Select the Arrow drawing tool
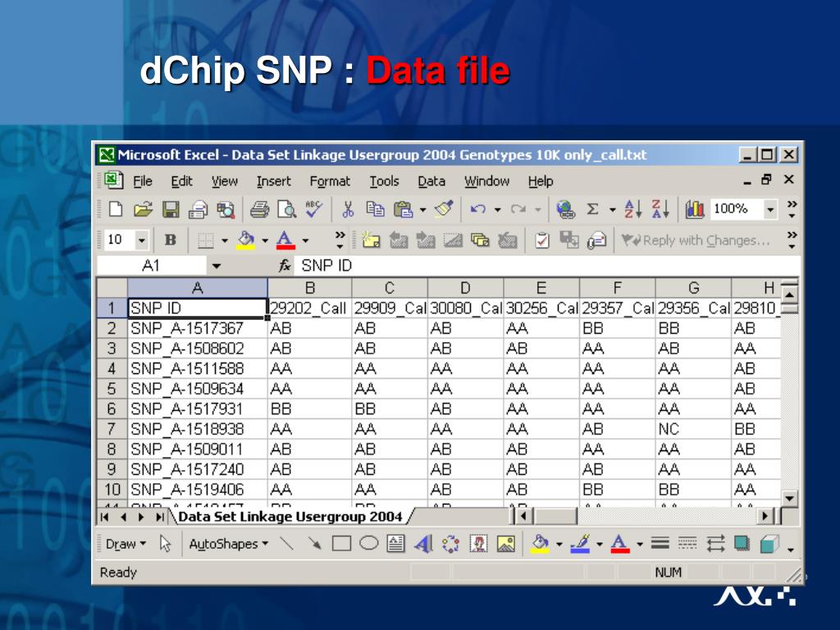Screen dimensions: 840x630 [314, 544]
